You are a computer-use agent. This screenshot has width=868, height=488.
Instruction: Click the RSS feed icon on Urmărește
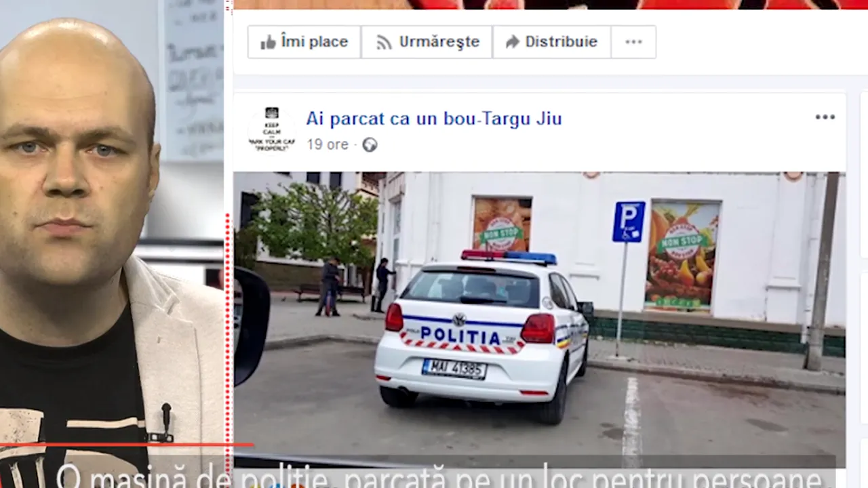tap(384, 43)
